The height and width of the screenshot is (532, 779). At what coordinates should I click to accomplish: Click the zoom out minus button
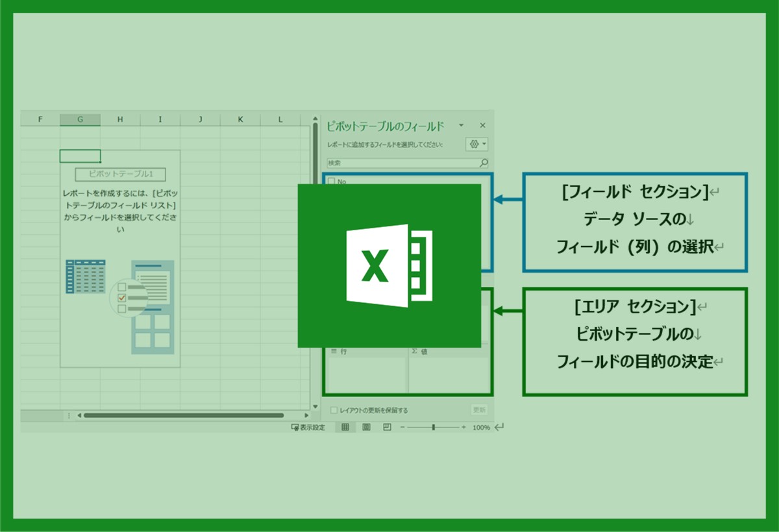[x=402, y=428]
